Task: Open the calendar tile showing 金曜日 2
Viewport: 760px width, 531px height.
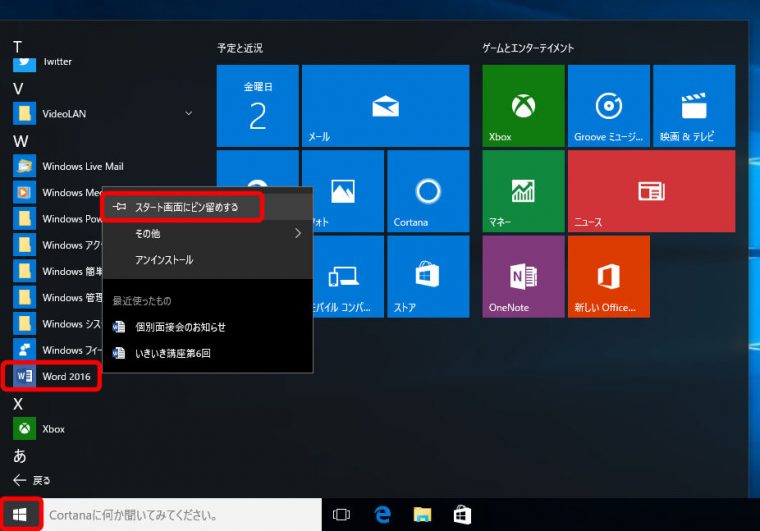Action: pyautogui.click(x=257, y=106)
